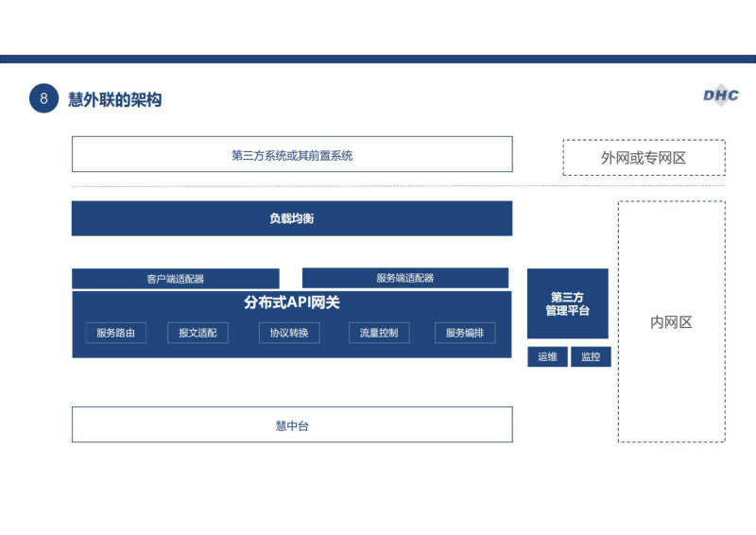Click the 协议转换 box
This screenshot has width=756, height=535.
coord(289,333)
